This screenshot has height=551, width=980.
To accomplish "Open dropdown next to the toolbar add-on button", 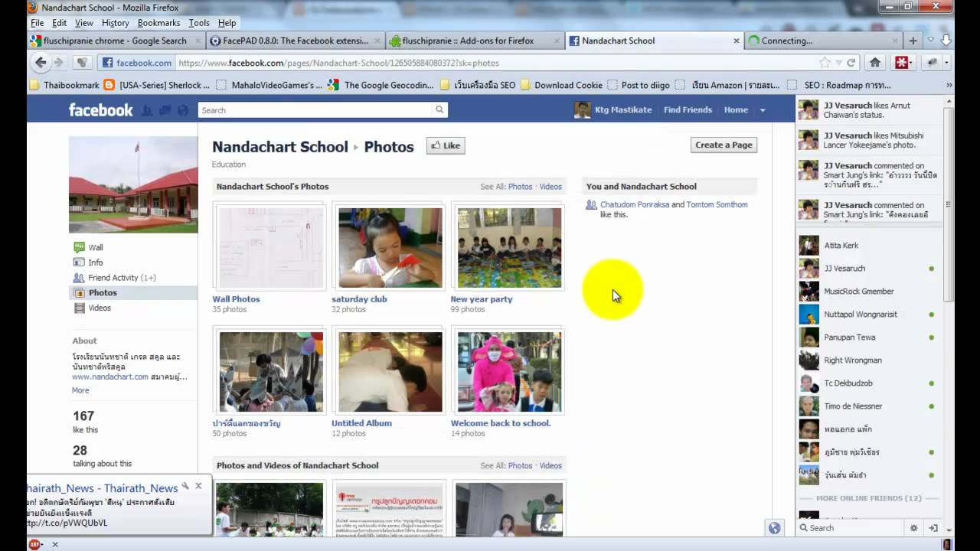I will coord(946,63).
